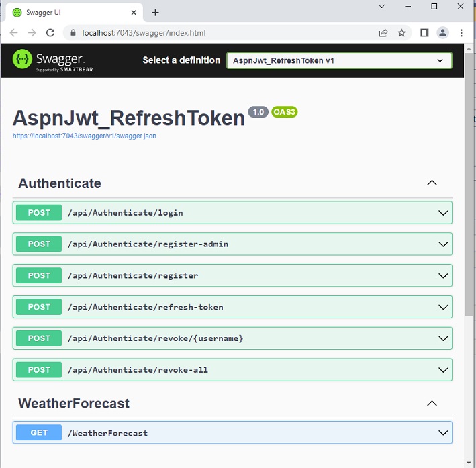Open the swagger.json link

pyautogui.click(x=85, y=136)
